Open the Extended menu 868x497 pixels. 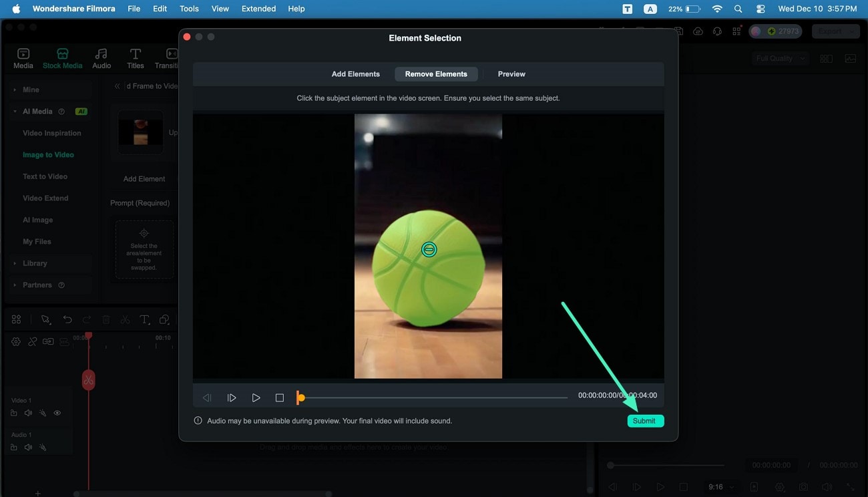pos(258,9)
